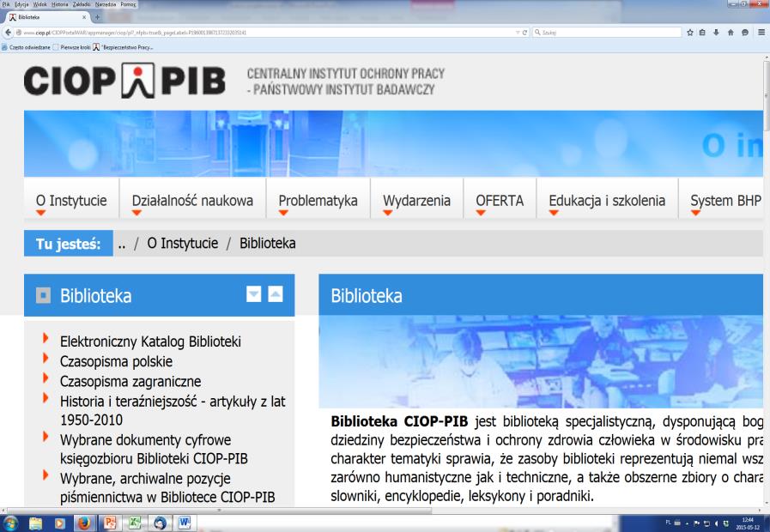The image size is (770, 532).
Task: Go to home page via house icon
Action: (731, 33)
